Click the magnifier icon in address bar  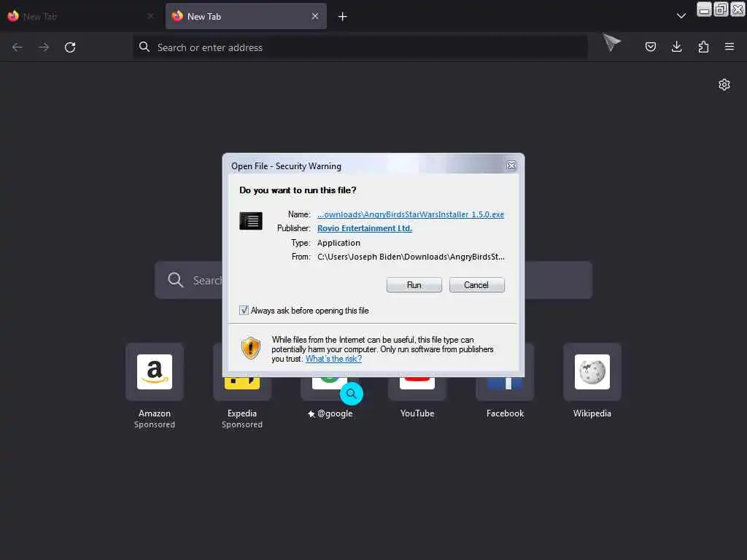144,47
